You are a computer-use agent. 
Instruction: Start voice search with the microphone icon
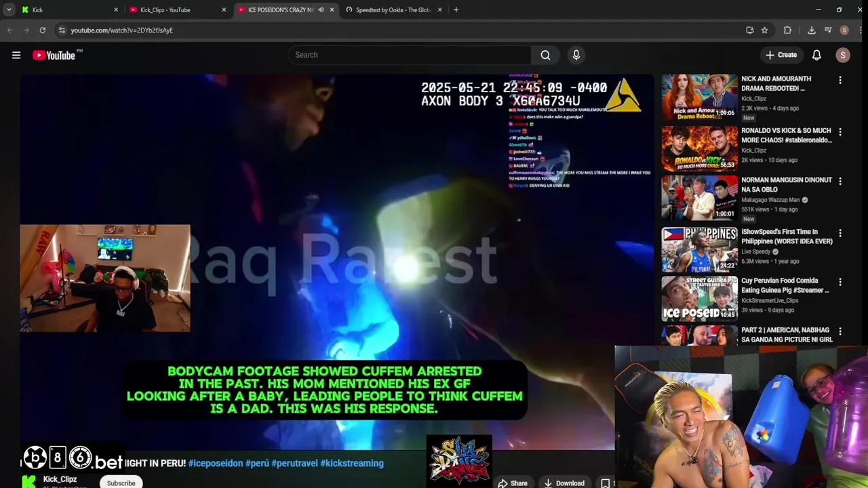pyautogui.click(x=576, y=55)
